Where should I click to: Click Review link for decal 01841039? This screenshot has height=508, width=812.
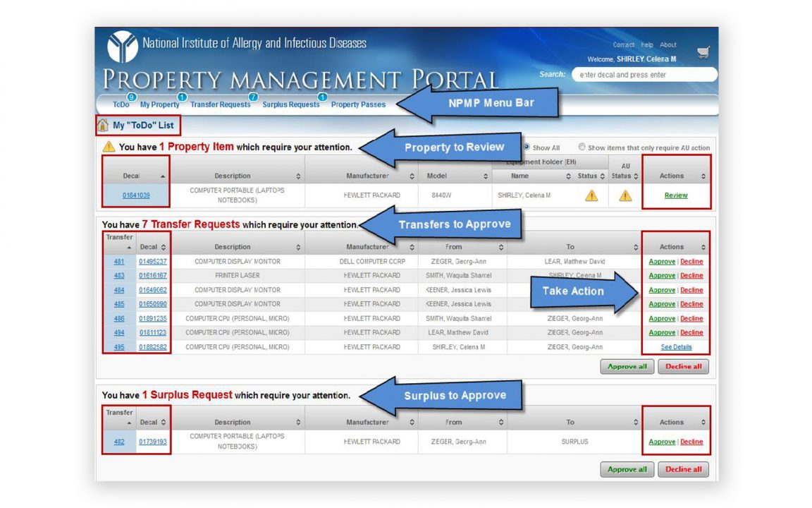tap(676, 195)
